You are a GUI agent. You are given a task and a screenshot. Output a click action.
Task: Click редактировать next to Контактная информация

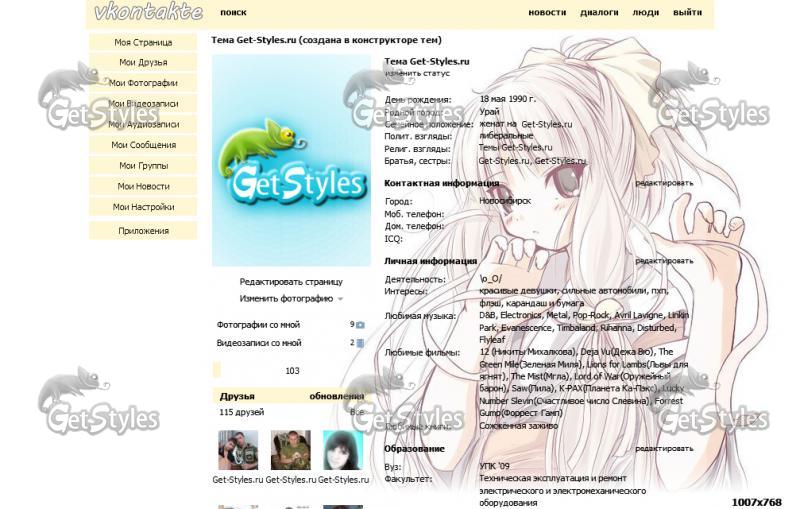pyautogui.click(x=664, y=183)
